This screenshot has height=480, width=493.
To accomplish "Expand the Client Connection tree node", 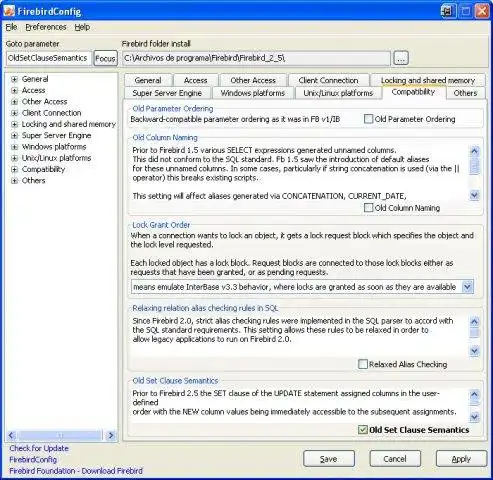I will pos(14,113).
